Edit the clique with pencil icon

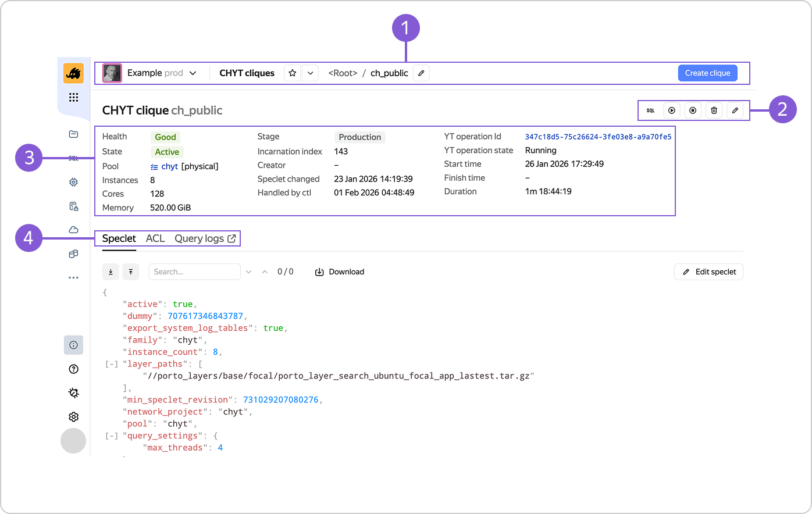[735, 110]
